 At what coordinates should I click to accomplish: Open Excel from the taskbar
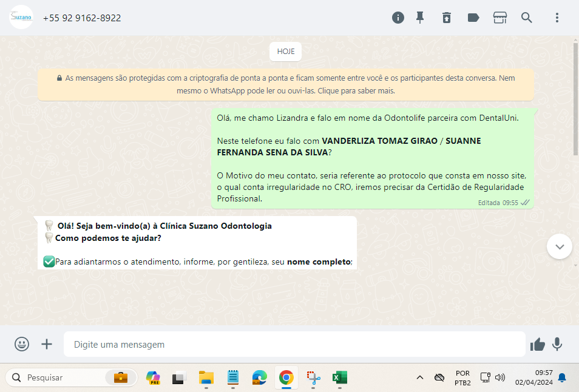point(340,377)
